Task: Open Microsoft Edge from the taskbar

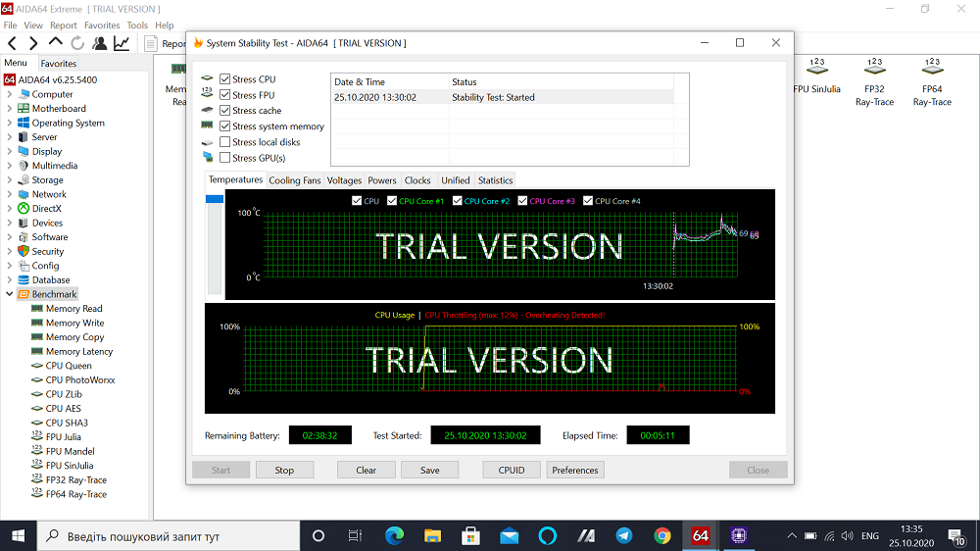Action: pos(394,536)
